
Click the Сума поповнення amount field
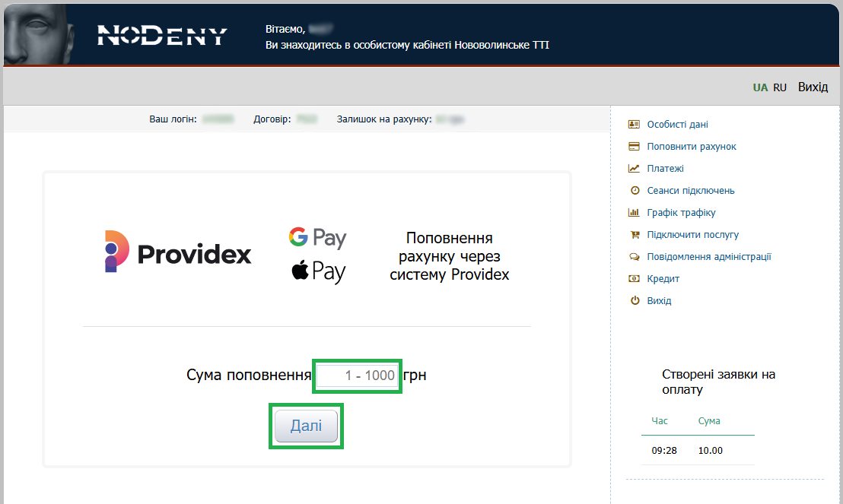pyautogui.click(x=357, y=376)
